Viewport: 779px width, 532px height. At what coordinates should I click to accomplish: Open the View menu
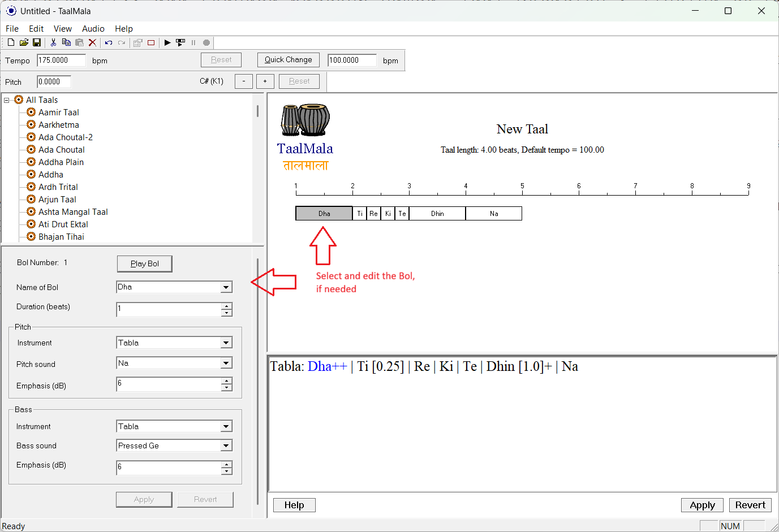click(x=63, y=29)
